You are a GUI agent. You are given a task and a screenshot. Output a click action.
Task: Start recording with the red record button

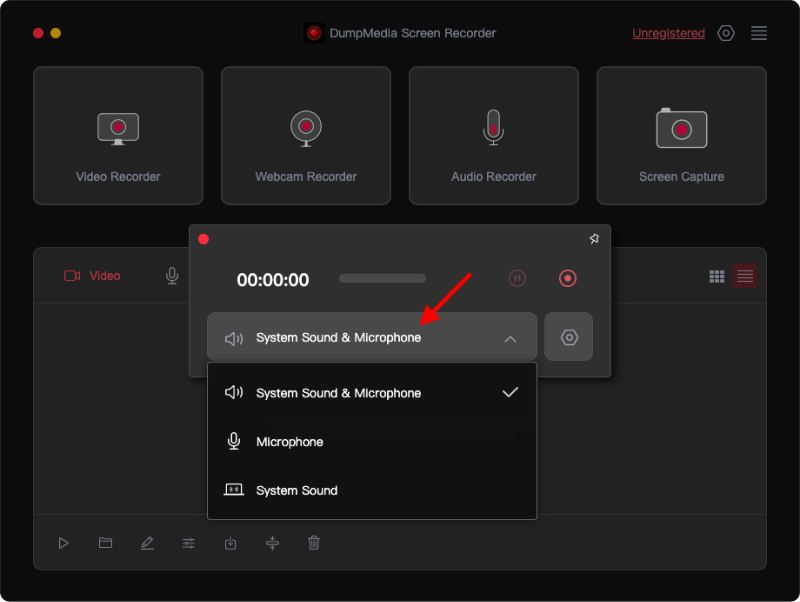pos(567,279)
